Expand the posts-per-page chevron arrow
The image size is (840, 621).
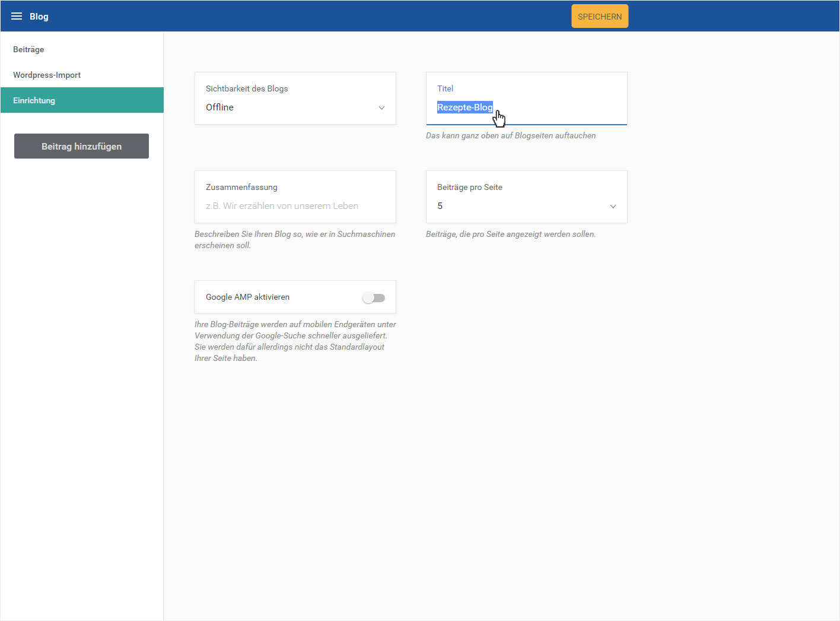613,206
